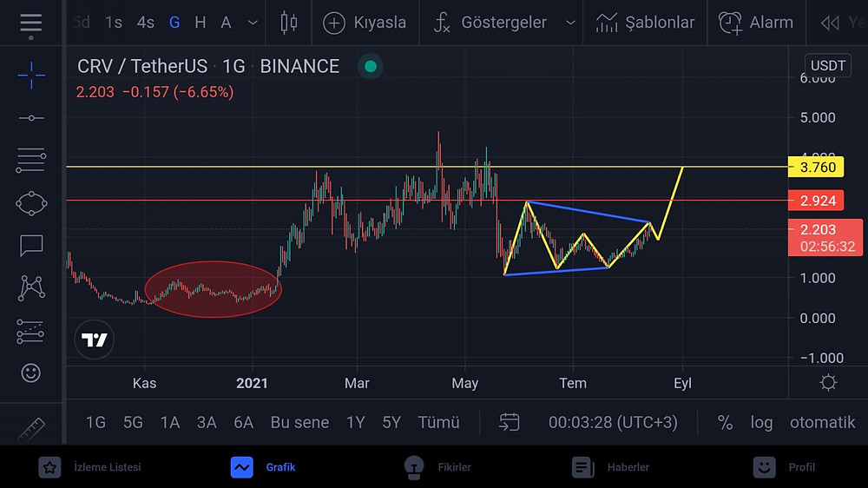Select the ruler measure tool

31,430
